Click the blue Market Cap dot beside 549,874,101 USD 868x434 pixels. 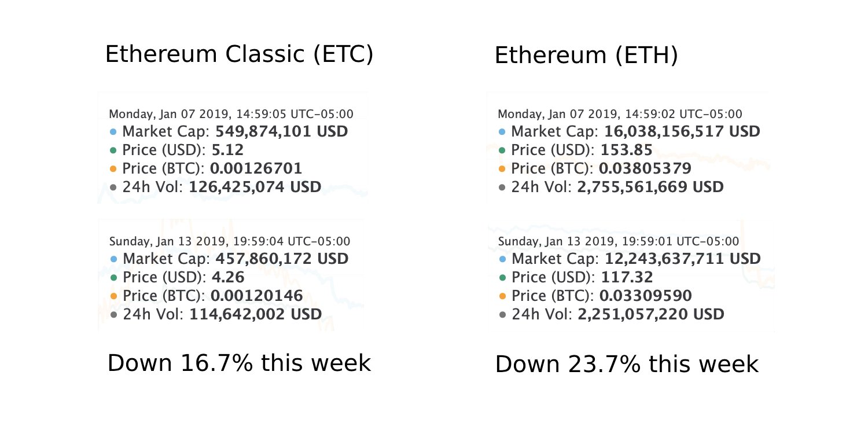[x=113, y=132]
